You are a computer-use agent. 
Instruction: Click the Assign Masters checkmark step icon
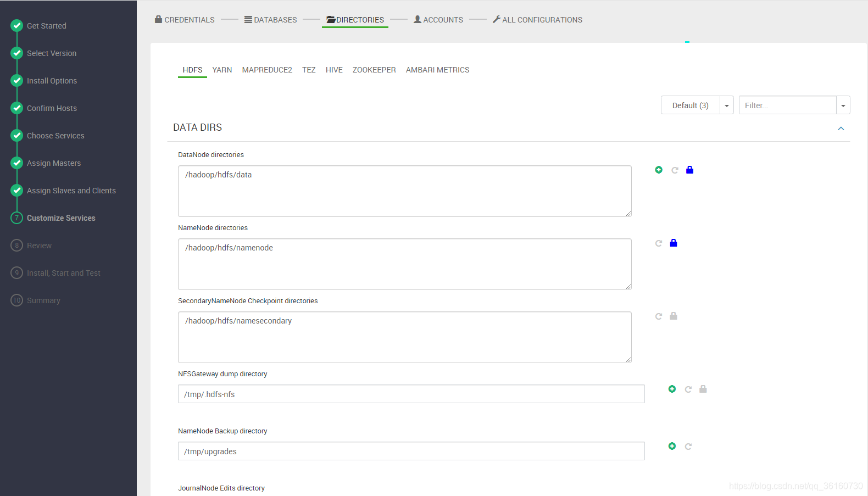tap(17, 163)
